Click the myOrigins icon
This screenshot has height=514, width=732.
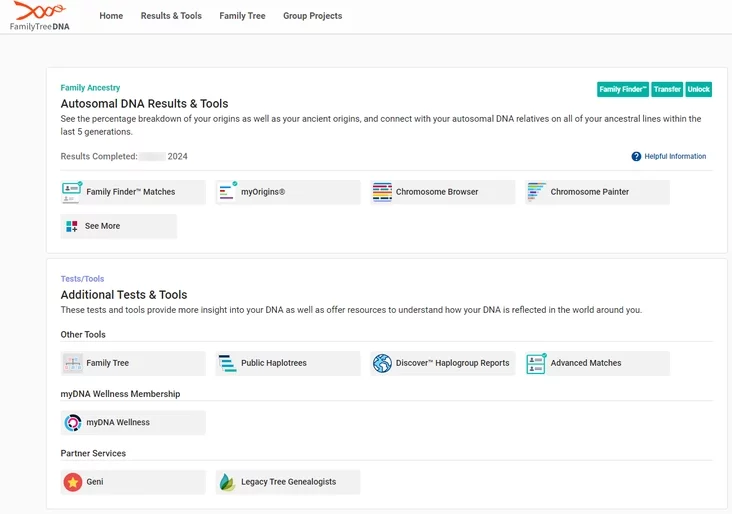coord(227,192)
